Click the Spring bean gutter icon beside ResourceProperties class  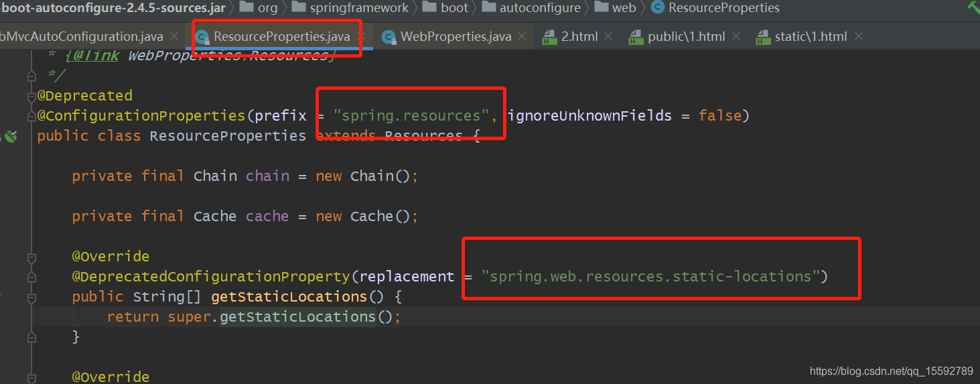coord(10,136)
